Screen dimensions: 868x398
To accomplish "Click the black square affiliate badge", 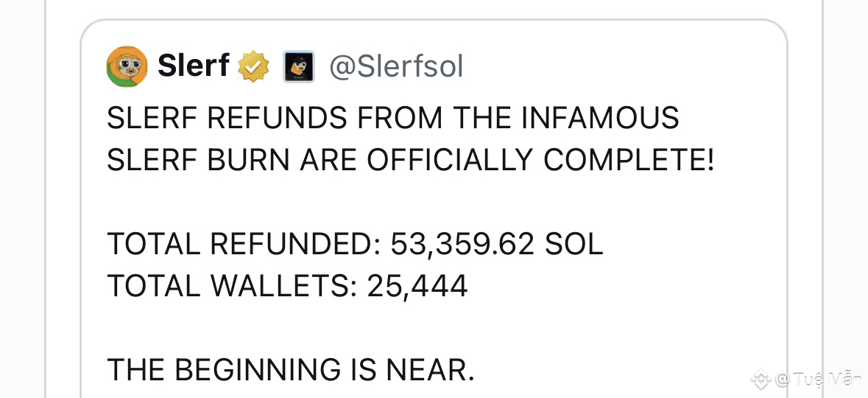I will (x=299, y=67).
